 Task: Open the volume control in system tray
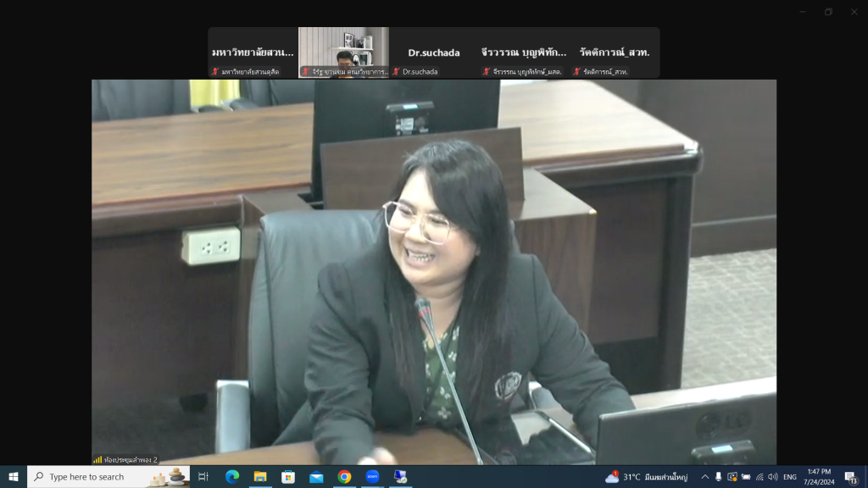772,477
